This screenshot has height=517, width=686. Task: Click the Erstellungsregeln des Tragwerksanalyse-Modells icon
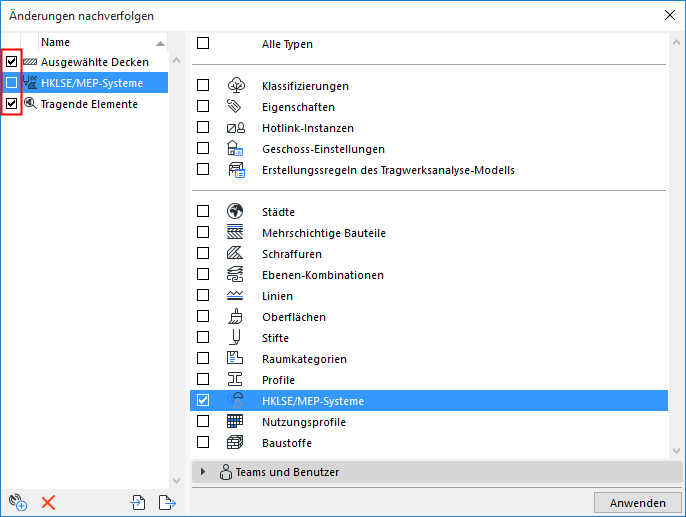[x=236, y=169]
